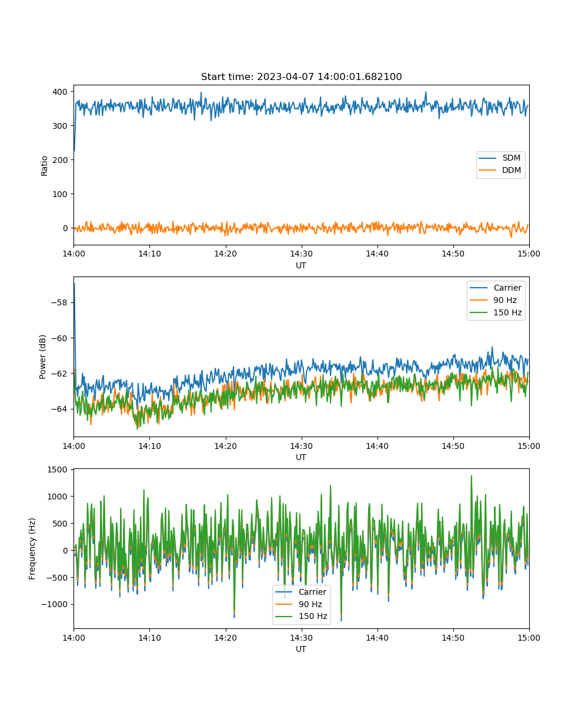
Task: Click the "Frequency (Hz)" y-axis label
Action: tap(32, 548)
